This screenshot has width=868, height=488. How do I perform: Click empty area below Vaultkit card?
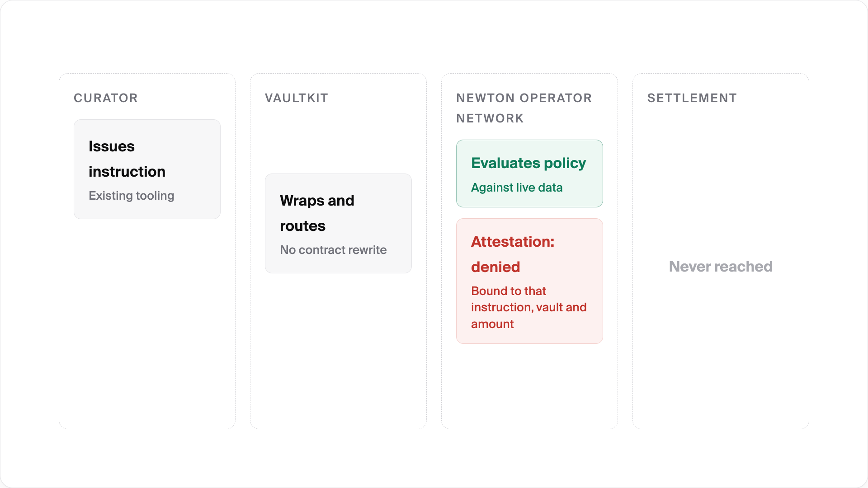338,350
